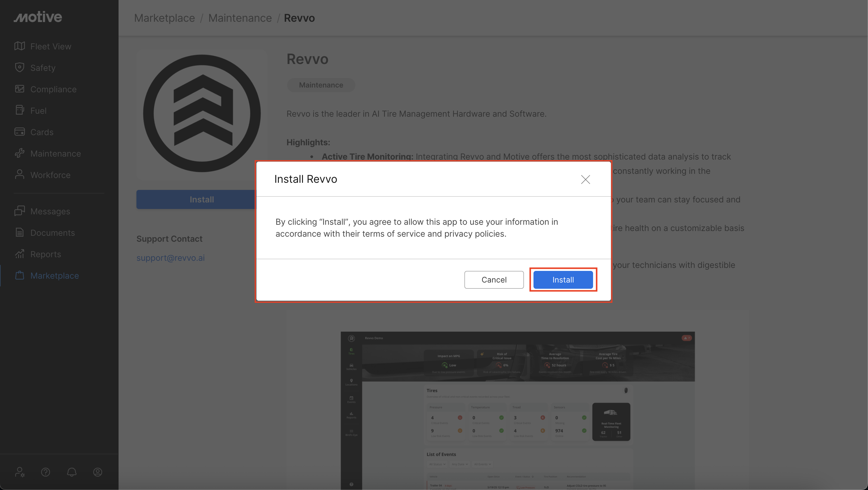
Task: Open admin user settings icon
Action: click(x=20, y=472)
